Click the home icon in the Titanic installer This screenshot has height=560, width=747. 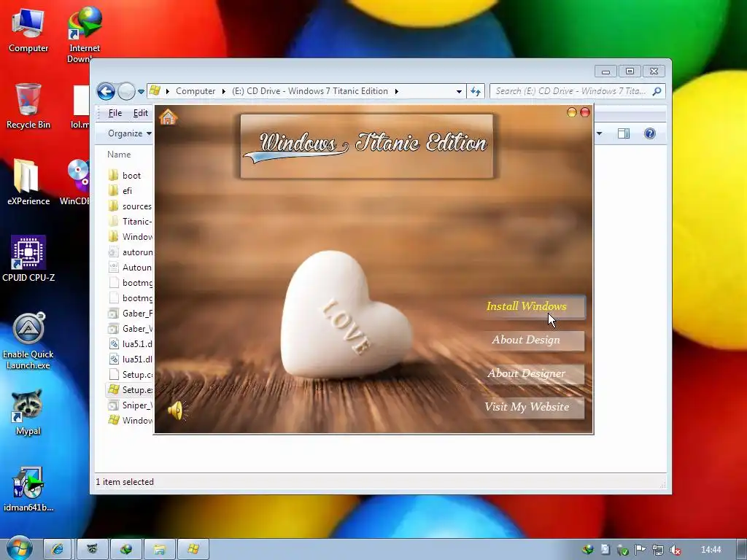click(x=169, y=117)
